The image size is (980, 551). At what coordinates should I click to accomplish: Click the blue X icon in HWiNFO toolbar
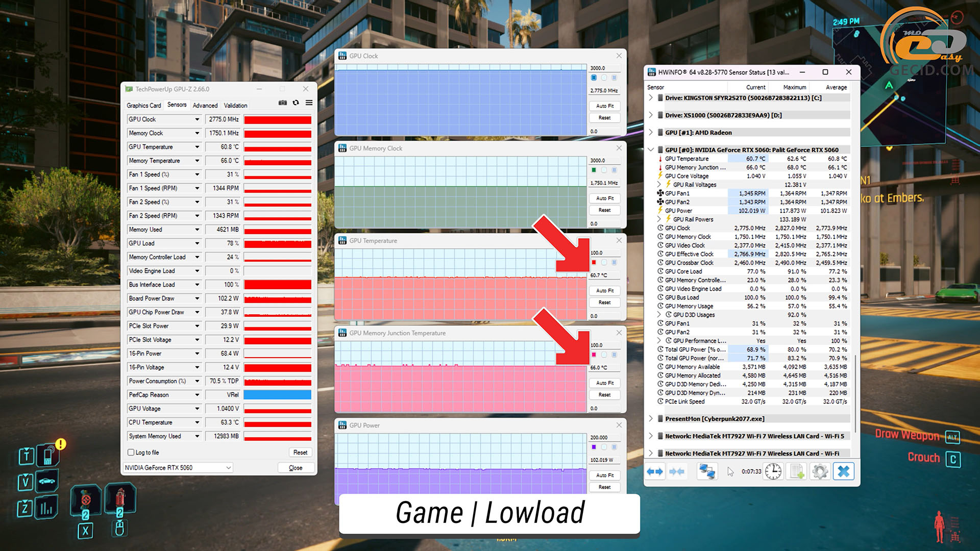[x=844, y=471]
